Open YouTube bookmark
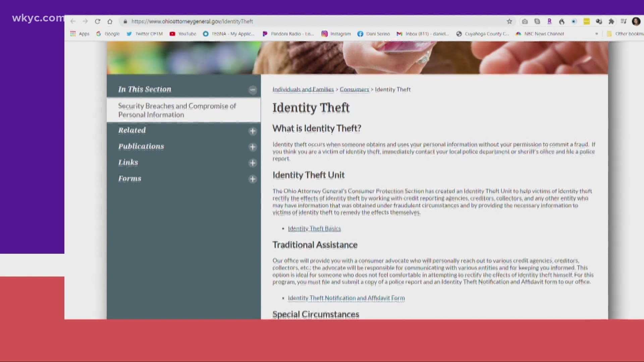 [183, 34]
